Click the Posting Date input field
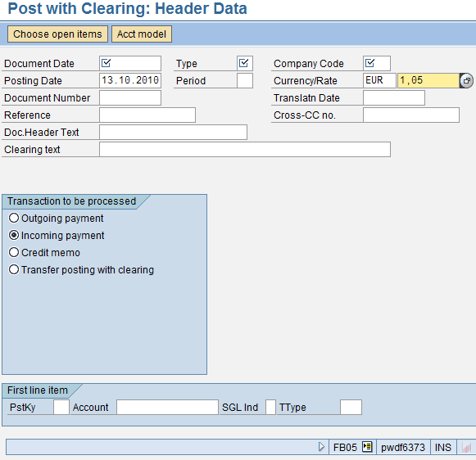476x460 pixels. click(x=130, y=80)
